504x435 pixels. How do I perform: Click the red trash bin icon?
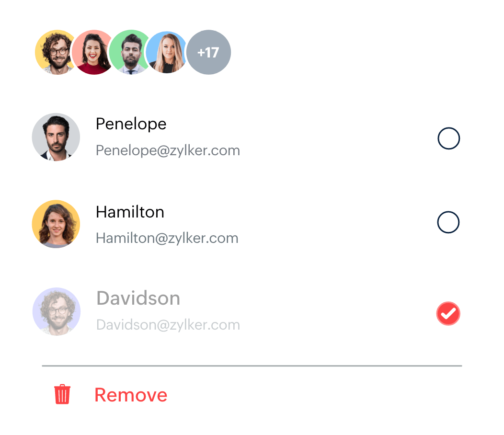[x=62, y=394]
